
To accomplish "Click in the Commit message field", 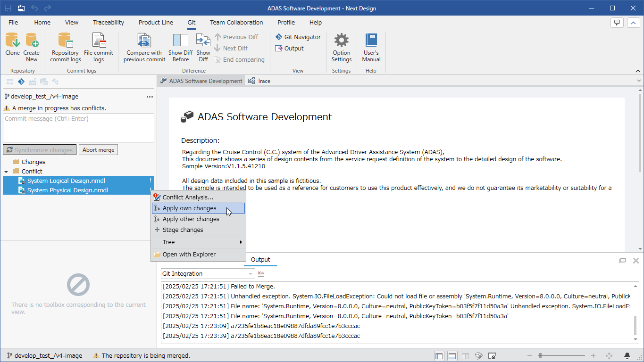I will [78, 128].
